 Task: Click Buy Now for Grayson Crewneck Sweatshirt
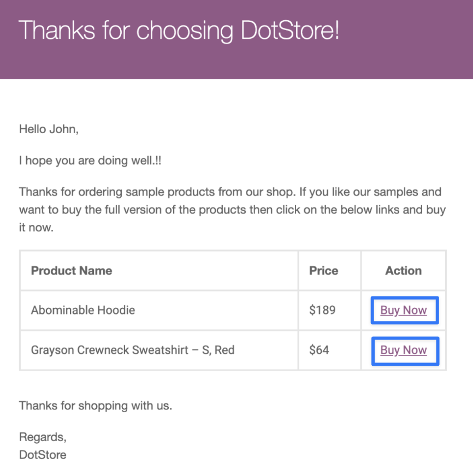click(404, 350)
